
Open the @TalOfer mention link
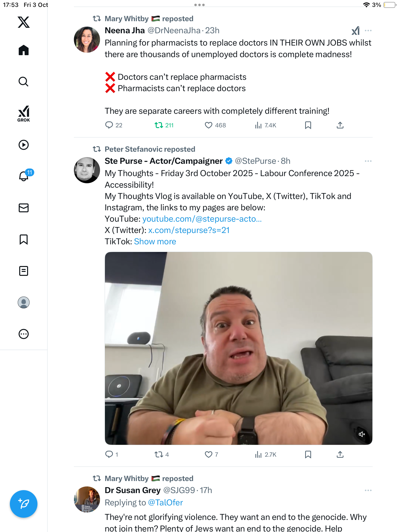tap(165, 503)
